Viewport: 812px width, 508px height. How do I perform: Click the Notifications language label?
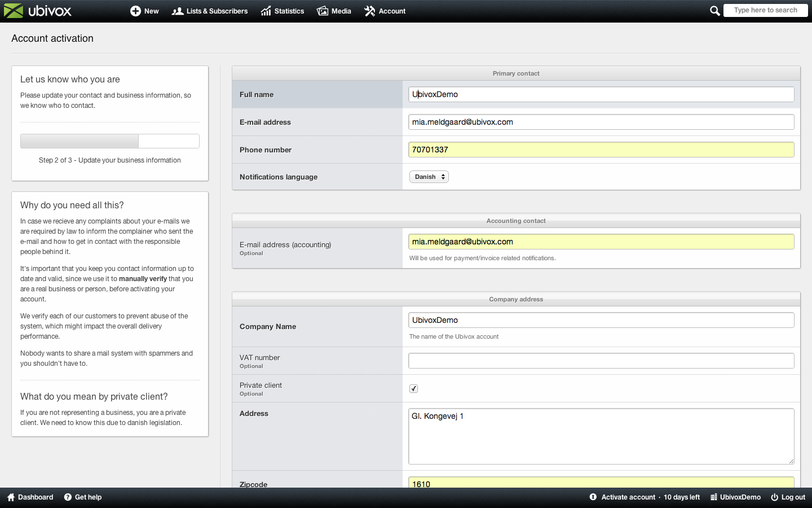click(x=279, y=177)
